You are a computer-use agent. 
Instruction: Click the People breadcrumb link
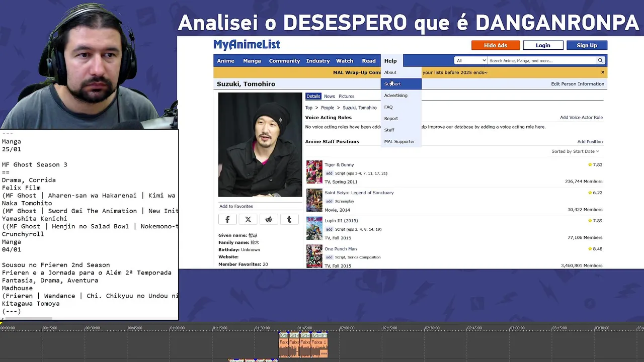point(328,108)
